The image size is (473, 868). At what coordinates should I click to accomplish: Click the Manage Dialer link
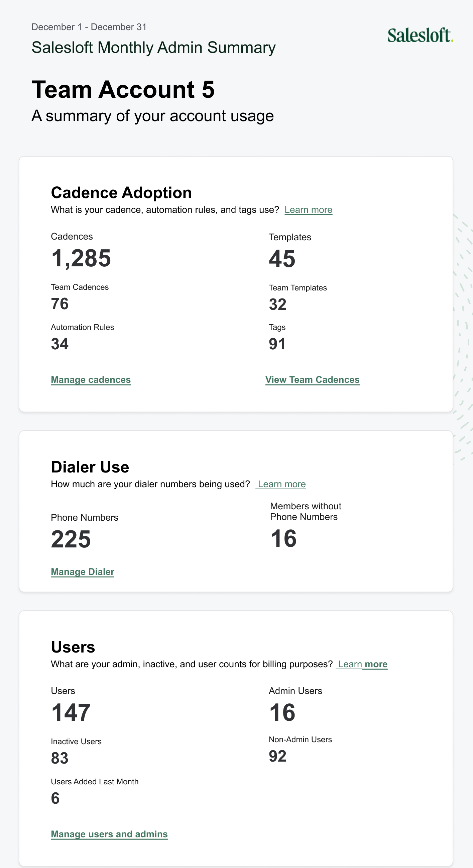coord(83,572)
